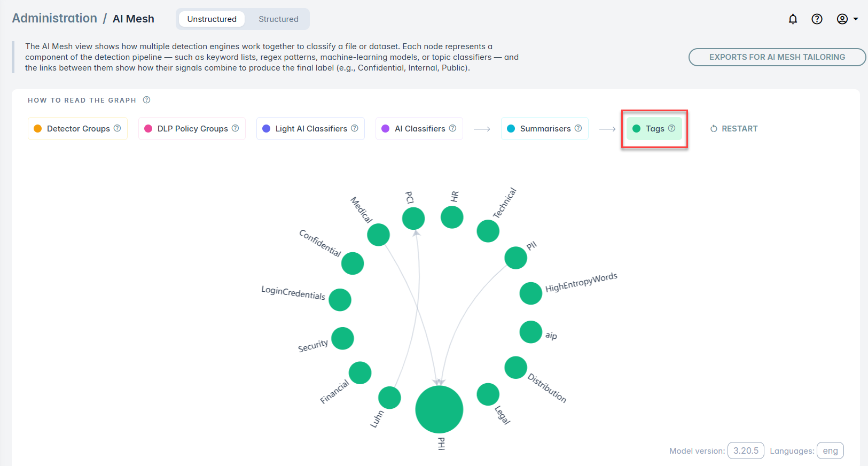The width and height of the screenshot is (868, 466).
Task: Go to Administration breadcrumb link
Action: [54, 19]
